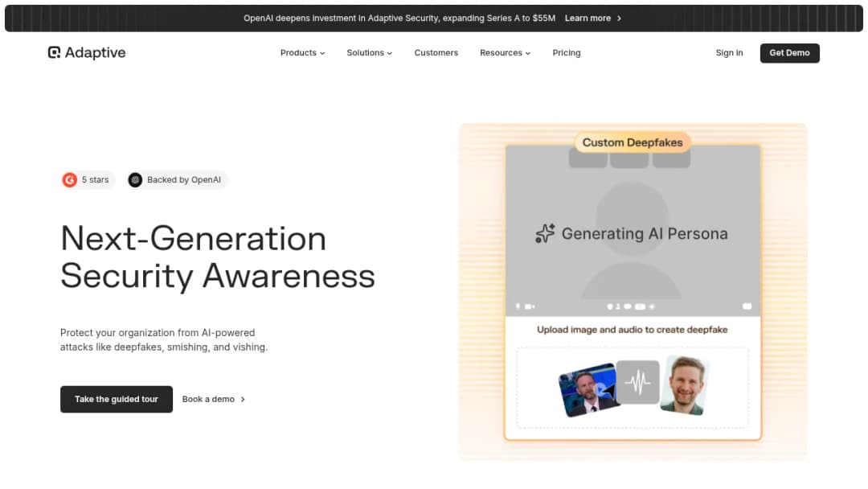Click the 'Next-Generation Security Awareness' headline
The width and height of the screenshot is (868, 489).
tap(218, 257)
